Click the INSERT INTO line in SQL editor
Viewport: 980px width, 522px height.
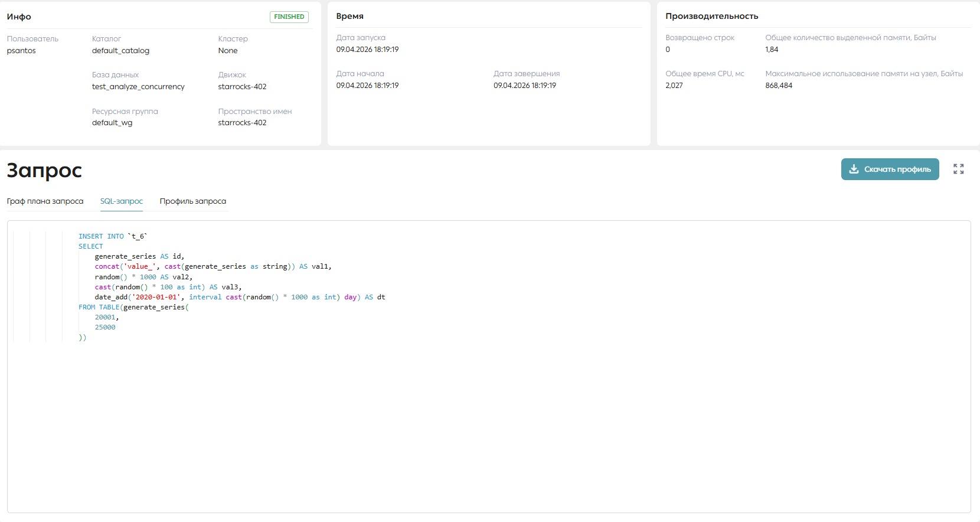pos(113,236)
